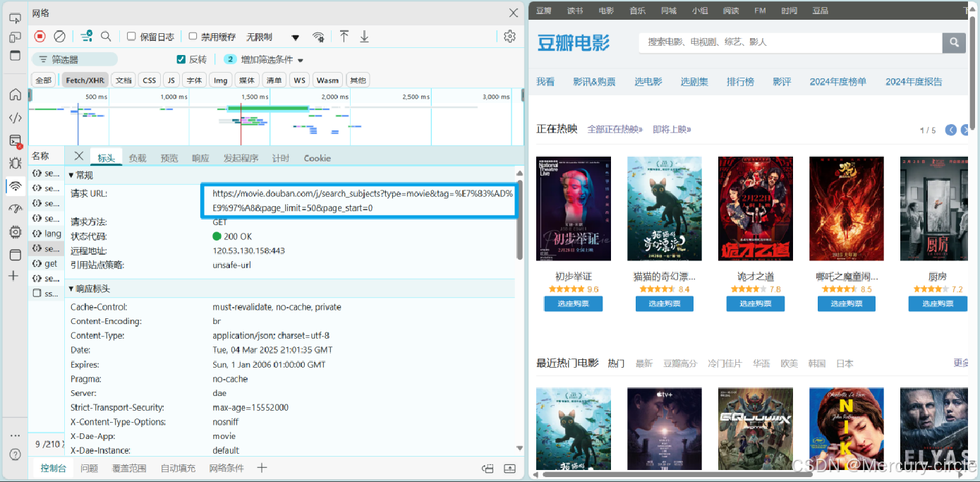Open Memory panel chip icon
This screenshot has width=980, height=482.
pyautogui.click(x=15, y=231)
